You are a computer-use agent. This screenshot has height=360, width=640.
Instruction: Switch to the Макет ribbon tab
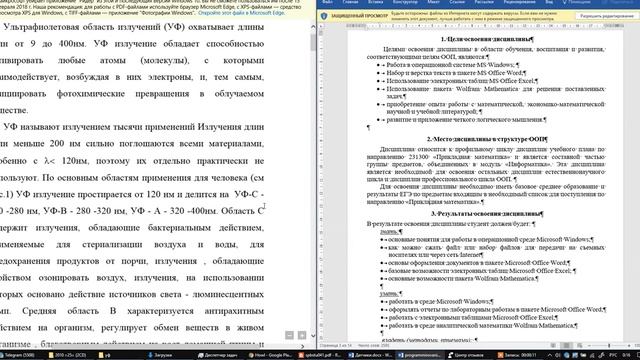click(433, 2)
